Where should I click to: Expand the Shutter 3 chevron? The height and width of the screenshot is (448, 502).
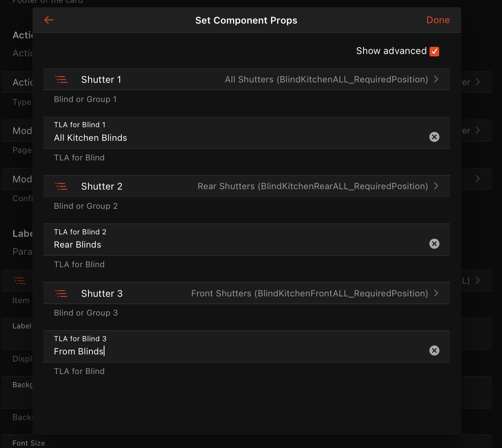click(436, 293)
